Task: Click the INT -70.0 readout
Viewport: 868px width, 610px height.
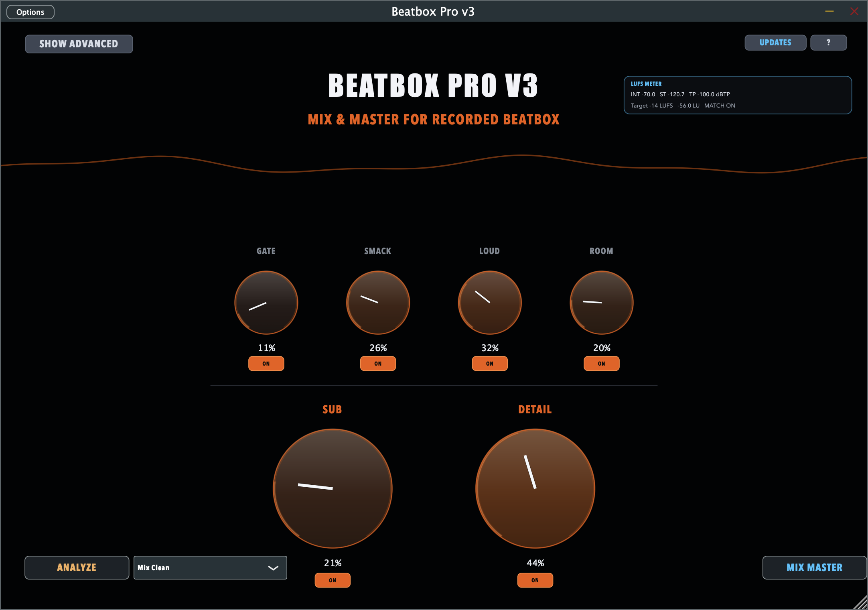Action: (x=643, y=94)
